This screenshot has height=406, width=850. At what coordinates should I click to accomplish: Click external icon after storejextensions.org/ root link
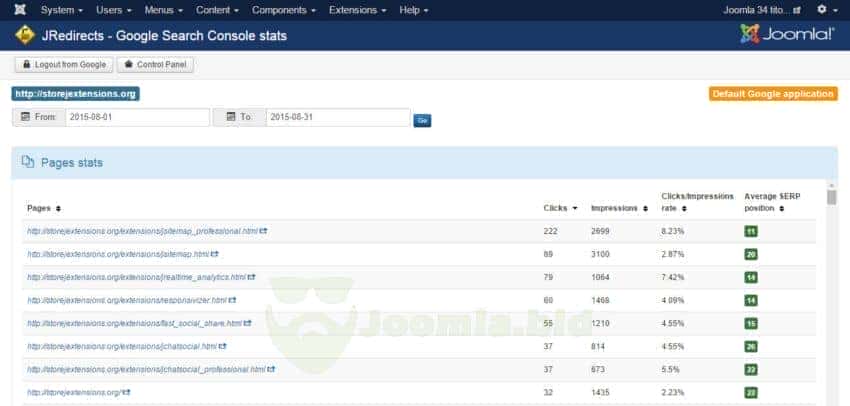coord(126,392)
